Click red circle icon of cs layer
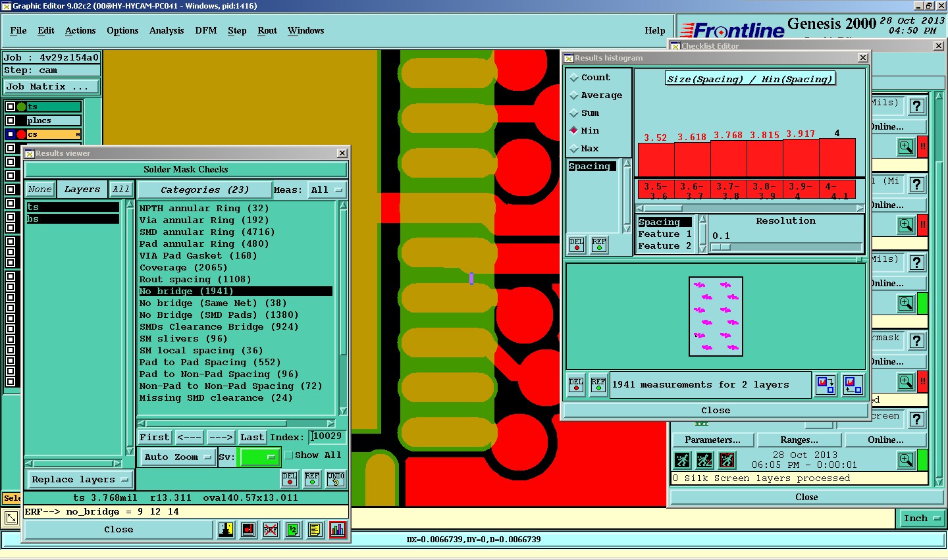 (x=21, y=134)
